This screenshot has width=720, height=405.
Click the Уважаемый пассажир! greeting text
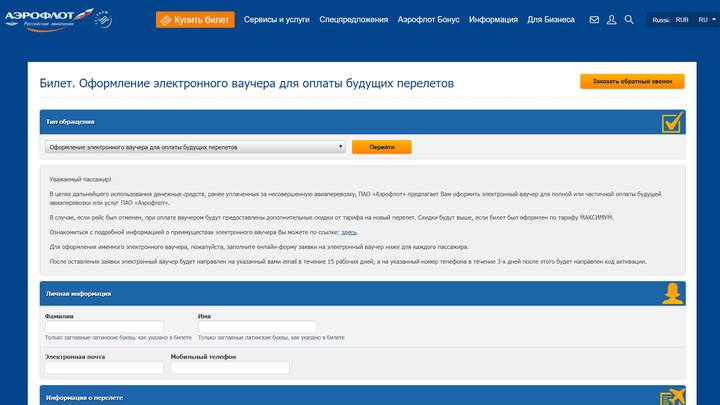pyautogui.click(x=80, y=180)
